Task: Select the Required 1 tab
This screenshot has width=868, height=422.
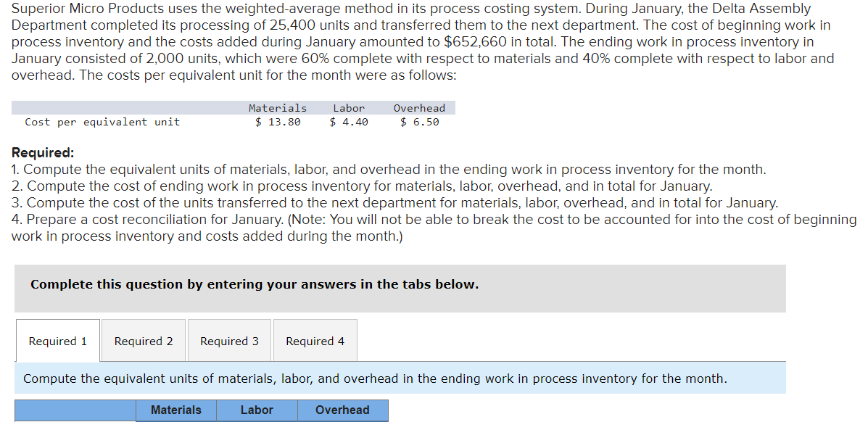Action: point(57,340)
